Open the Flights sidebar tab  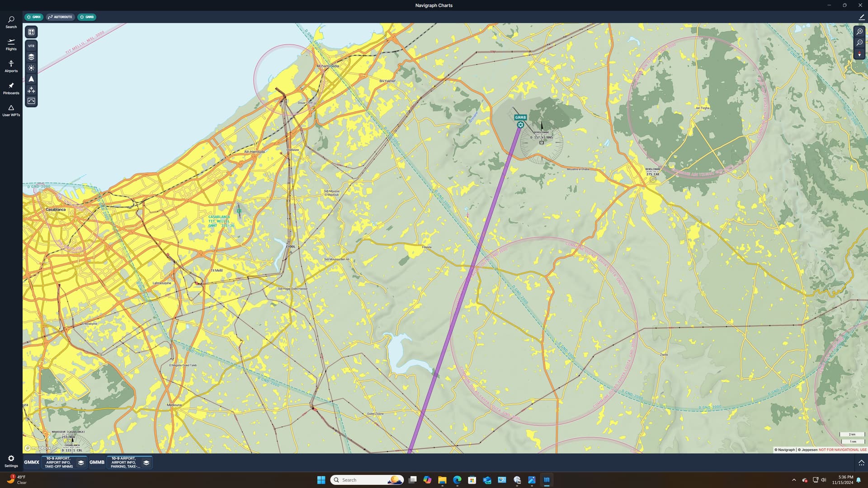point(11,44)
